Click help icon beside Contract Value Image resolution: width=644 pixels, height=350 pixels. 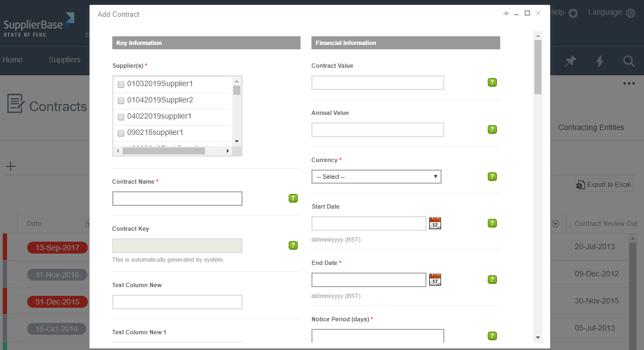(492, 82)
